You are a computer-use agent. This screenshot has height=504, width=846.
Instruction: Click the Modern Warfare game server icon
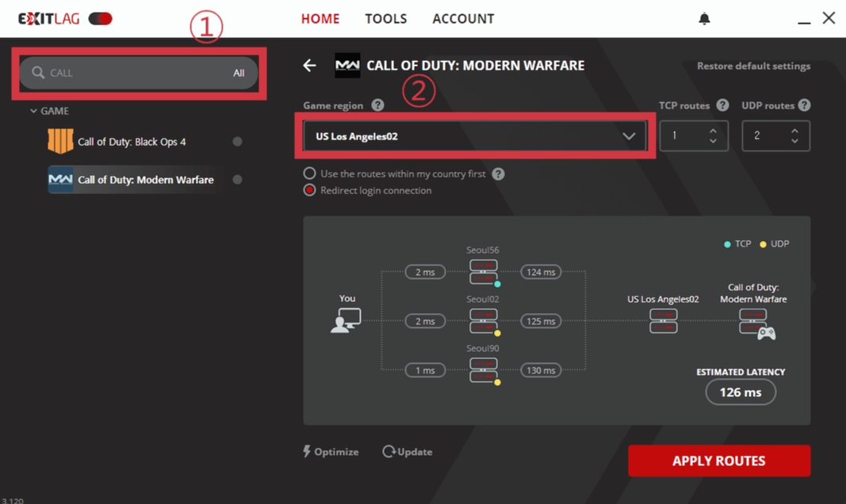coord(756,324)
